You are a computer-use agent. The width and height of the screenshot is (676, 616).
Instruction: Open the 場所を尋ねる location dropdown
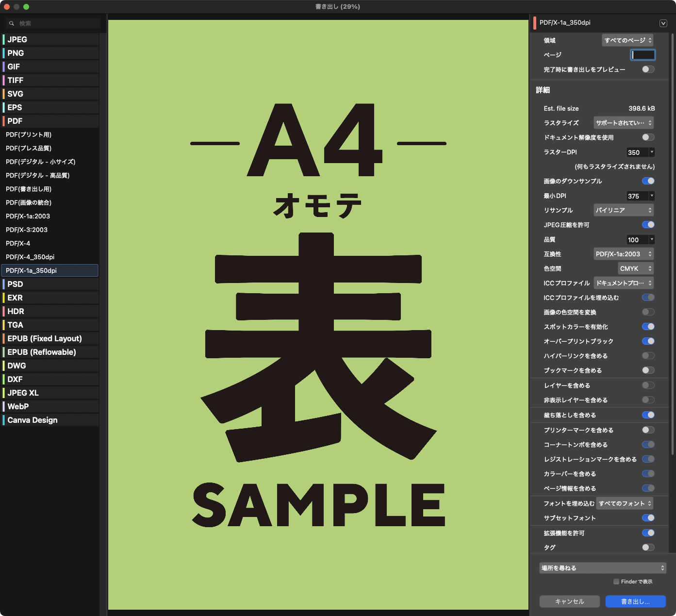pyautogui.click(x=602, y=567)
